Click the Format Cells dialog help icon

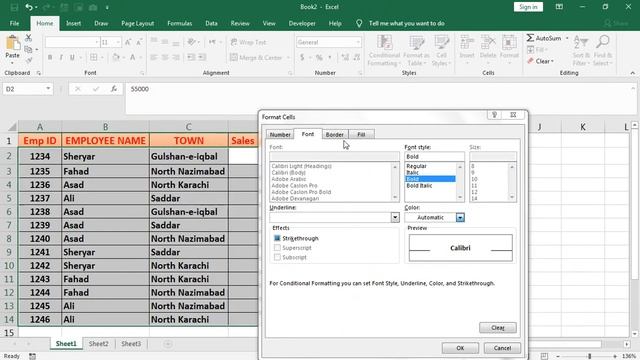494,115
